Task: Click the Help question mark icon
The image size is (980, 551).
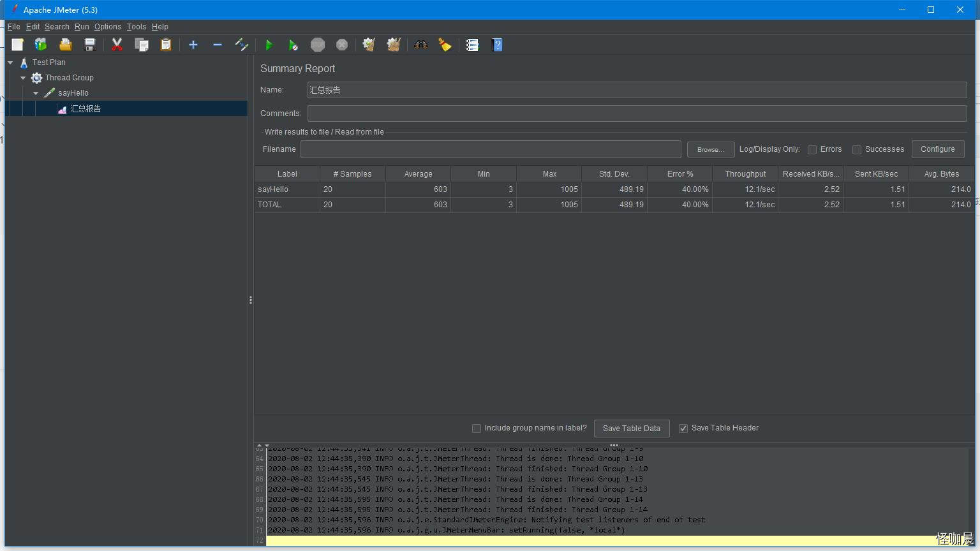Action: coord(498,45)
